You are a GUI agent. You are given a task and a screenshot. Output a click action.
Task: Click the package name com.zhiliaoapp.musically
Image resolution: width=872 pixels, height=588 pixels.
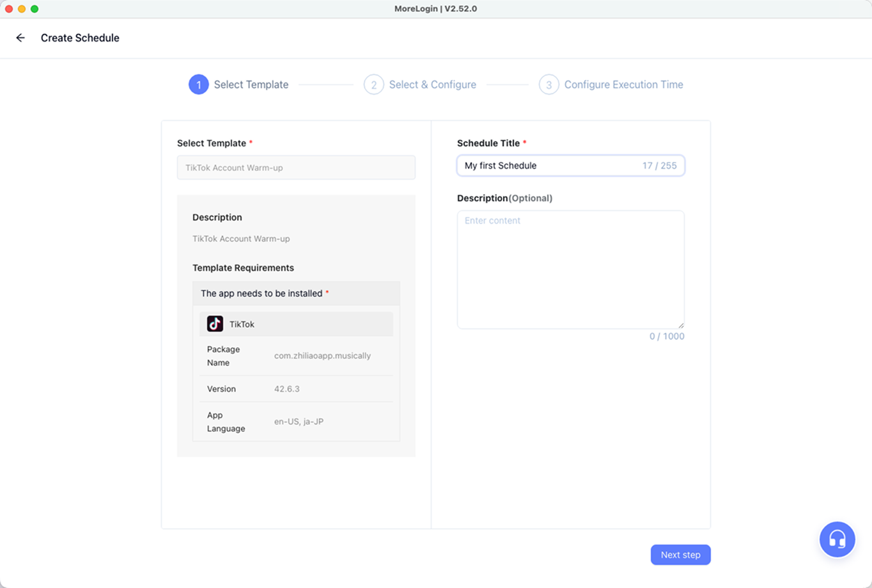[322, 356]
